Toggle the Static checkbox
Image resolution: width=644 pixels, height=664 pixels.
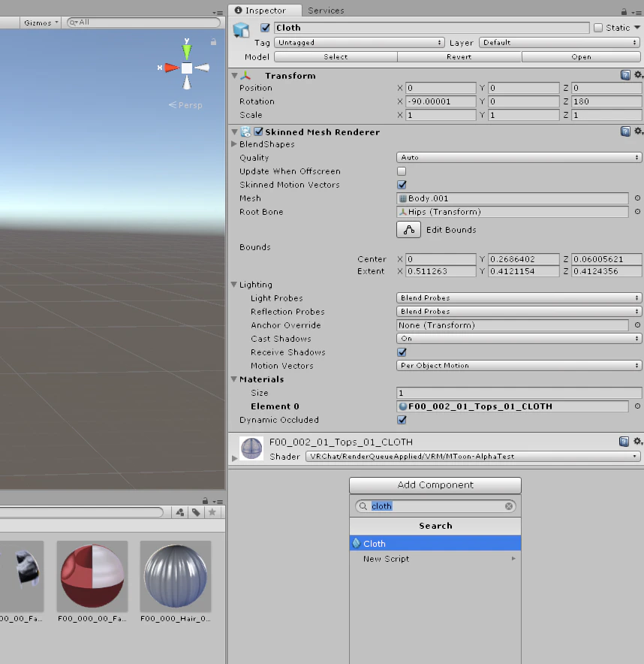pyautogui.click(x=598, y=28)
